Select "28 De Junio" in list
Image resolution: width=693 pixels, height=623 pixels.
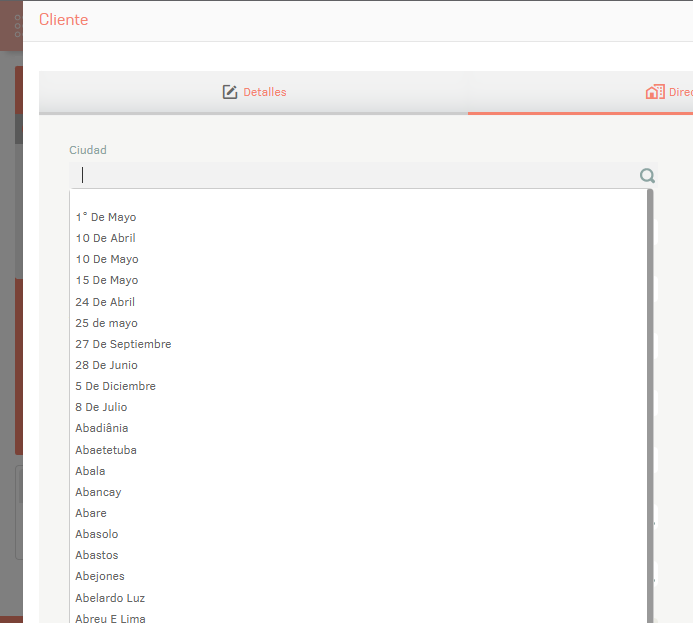[x=358, y=365]
